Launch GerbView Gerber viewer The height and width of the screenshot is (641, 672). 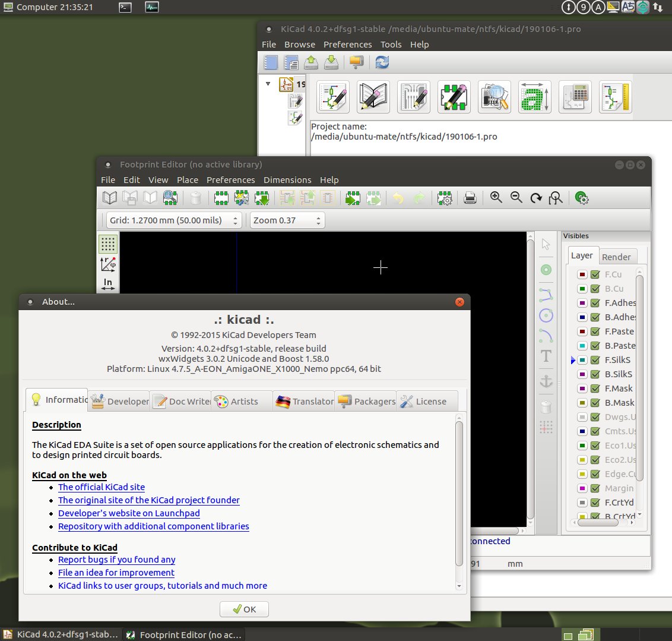click(x=494, y=97)
